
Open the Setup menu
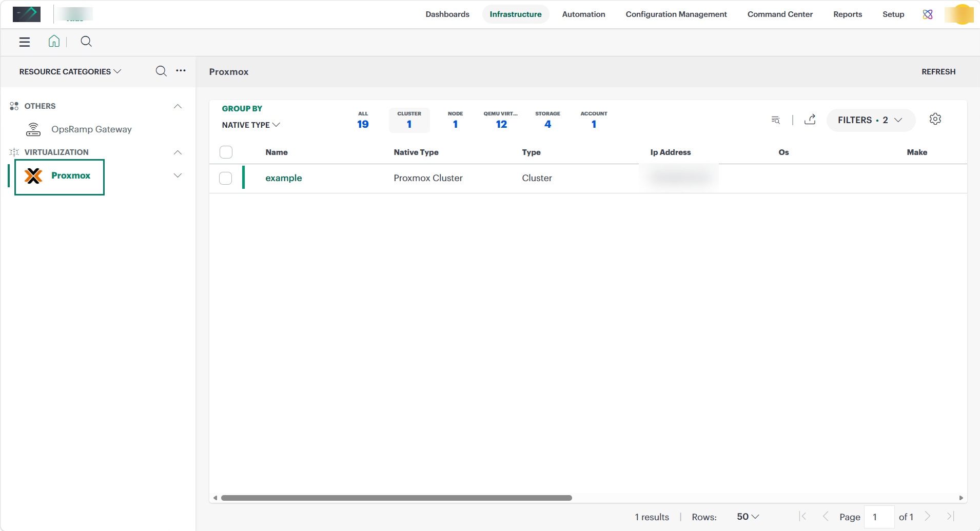(893, 14)
